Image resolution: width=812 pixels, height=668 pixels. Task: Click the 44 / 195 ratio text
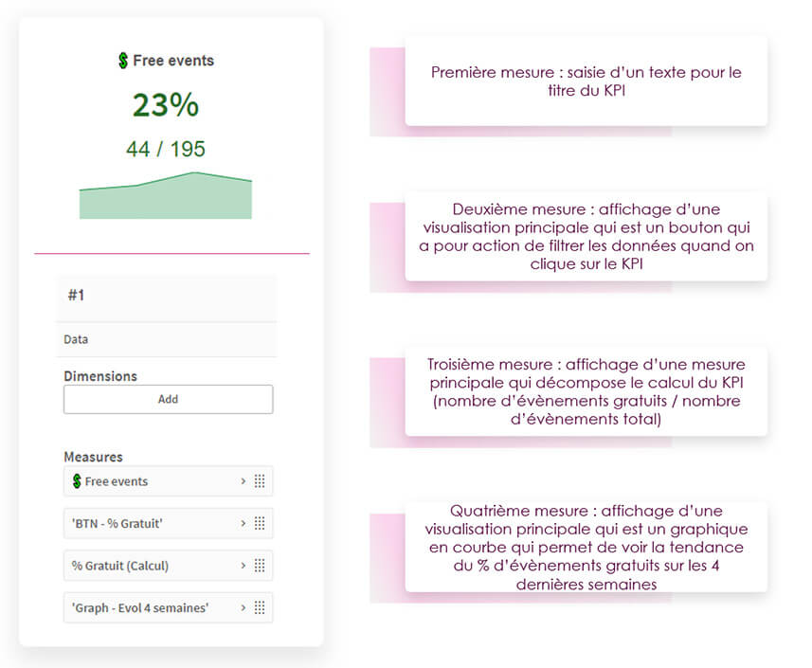tap(166, 149)
